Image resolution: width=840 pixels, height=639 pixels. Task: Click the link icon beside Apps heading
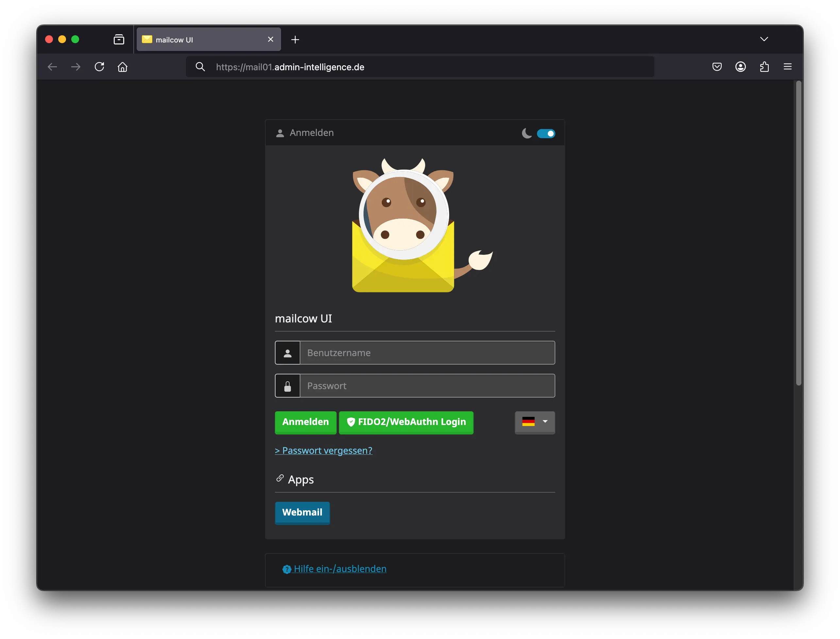pyautogui.click(x=280, y=478)
